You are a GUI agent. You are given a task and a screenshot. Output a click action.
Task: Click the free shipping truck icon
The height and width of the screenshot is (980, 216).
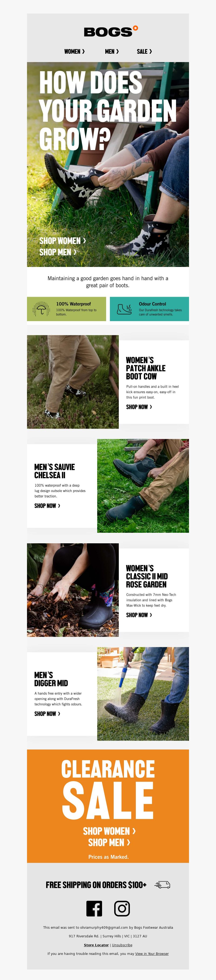click(162, 885)
